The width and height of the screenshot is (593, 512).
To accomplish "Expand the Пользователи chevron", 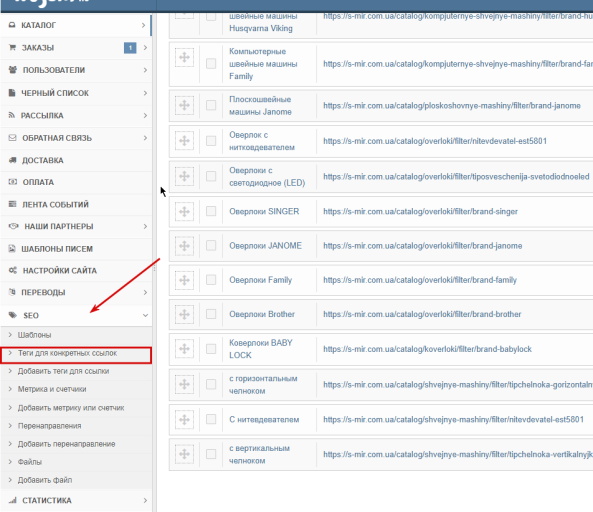I will tap(145, 70).
